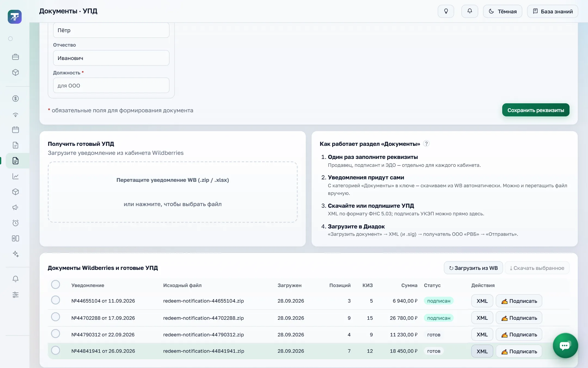Click the подписан status of №44655104
Screen dimensions: 588x368
click(439, 301)
